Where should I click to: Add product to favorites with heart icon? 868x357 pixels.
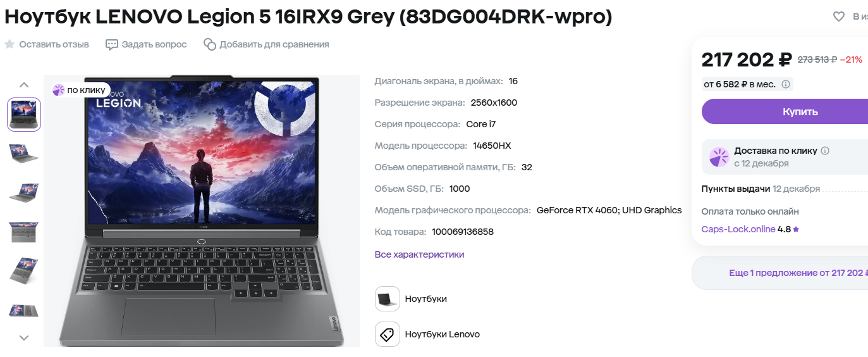(839, 16)
